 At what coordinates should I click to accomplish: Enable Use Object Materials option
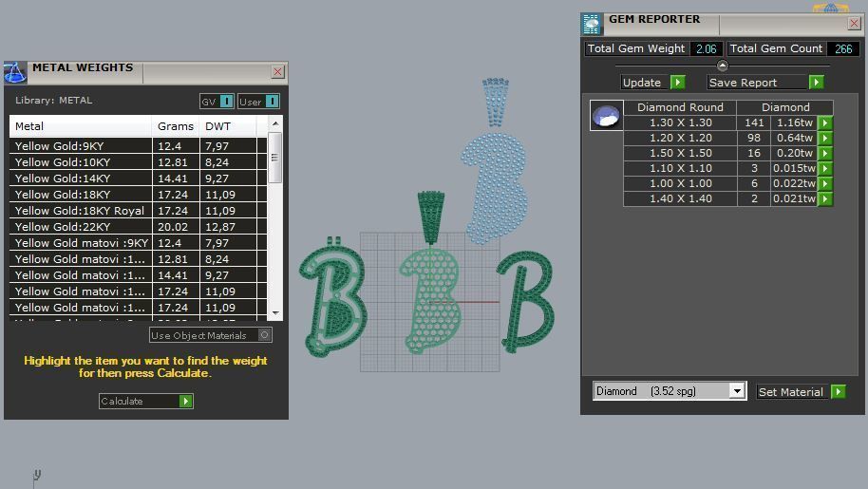pyautogui.click(x=265, y=334)
